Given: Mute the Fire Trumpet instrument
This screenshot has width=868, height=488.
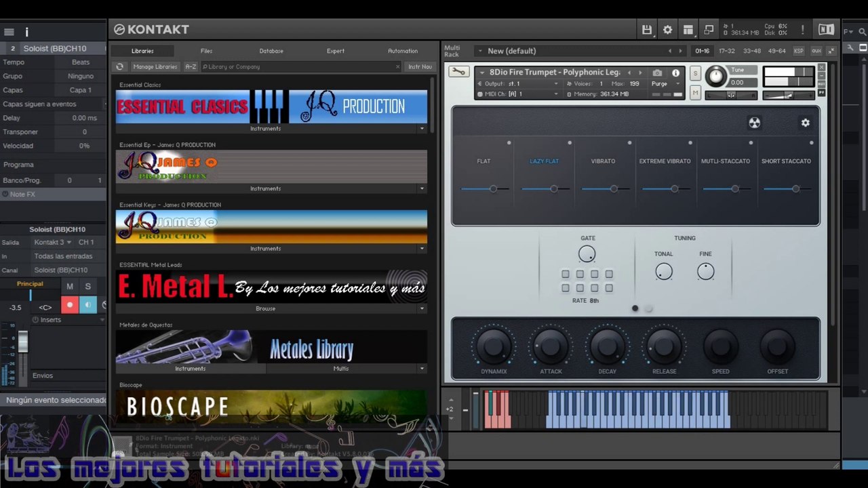Looking at the screenshot, I should point(695,93).
